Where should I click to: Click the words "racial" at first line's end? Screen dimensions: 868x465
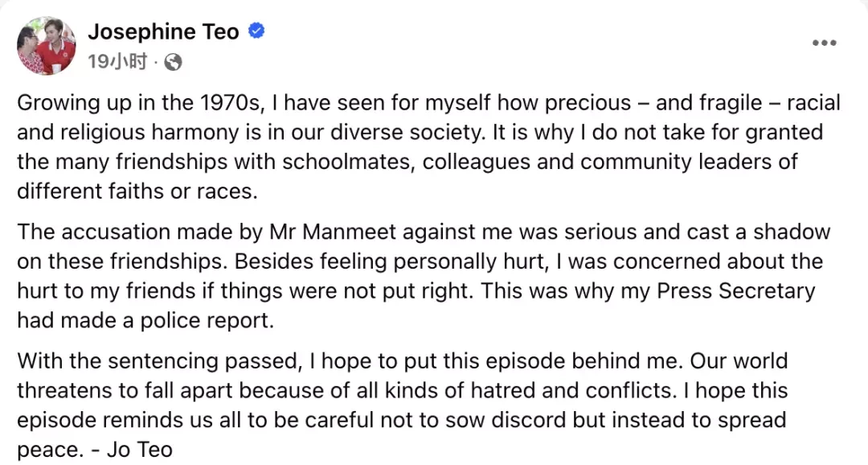click(813, 102)
